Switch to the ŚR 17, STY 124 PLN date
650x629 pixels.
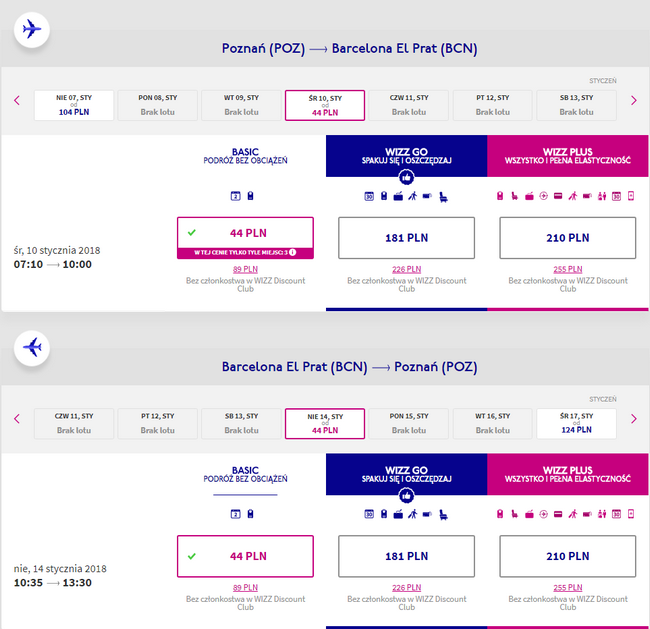point(575,423)
